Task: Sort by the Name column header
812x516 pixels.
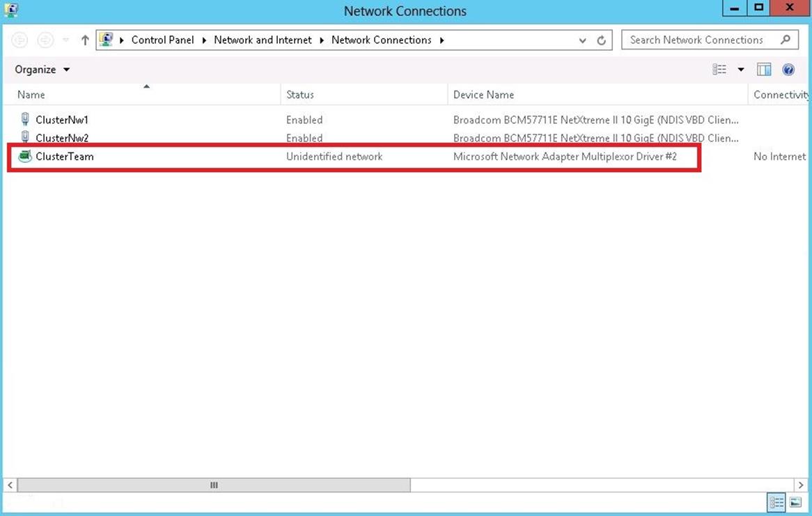Action: click(142, 94)
